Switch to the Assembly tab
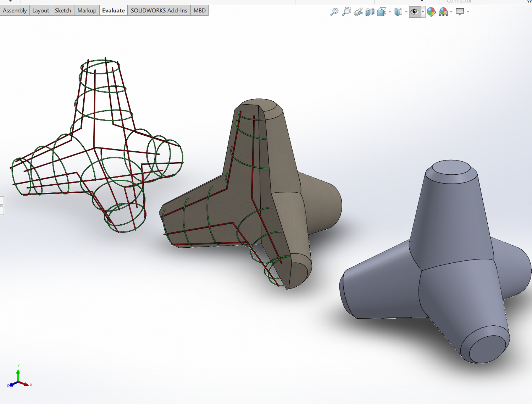The height and width of the screenshot is (404, 532). (x=15, y=10)
